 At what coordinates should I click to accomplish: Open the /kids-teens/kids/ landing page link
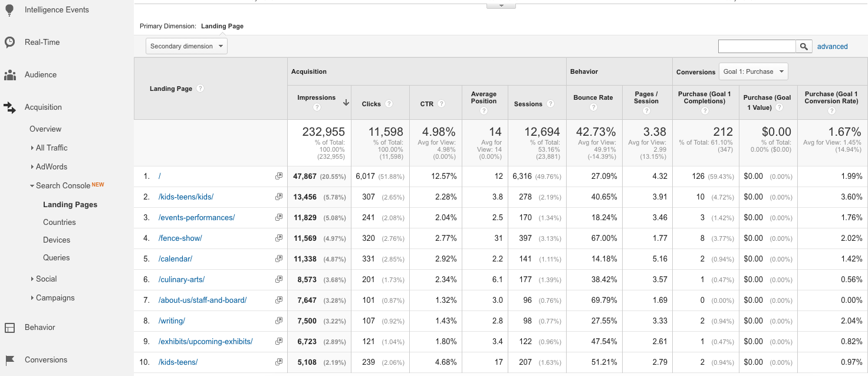tap(186, 197)
